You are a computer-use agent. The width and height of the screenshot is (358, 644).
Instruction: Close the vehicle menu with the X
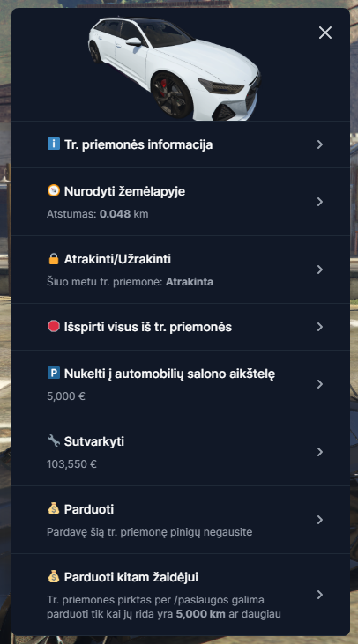coord(325,33)
